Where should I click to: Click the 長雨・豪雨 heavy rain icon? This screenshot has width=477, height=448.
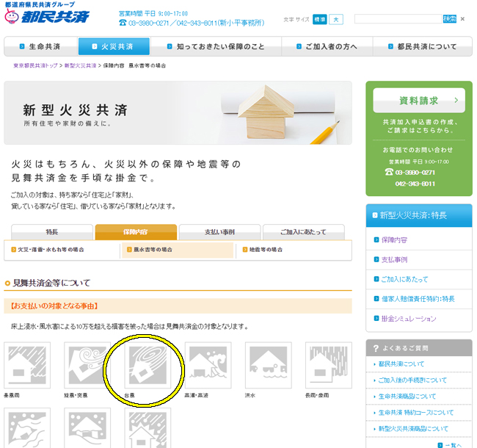click(x=328, y=366)
